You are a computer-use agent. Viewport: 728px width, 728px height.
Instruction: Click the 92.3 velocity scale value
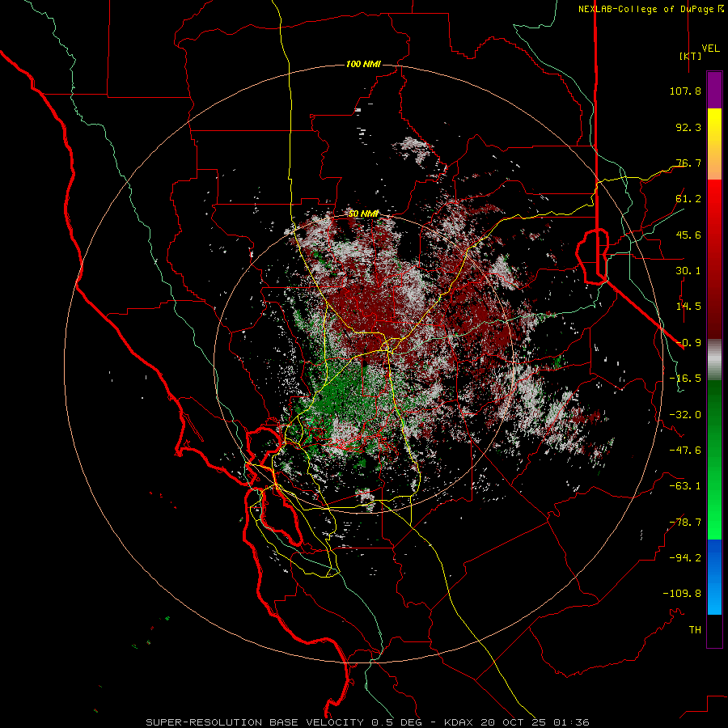[688, 127]
